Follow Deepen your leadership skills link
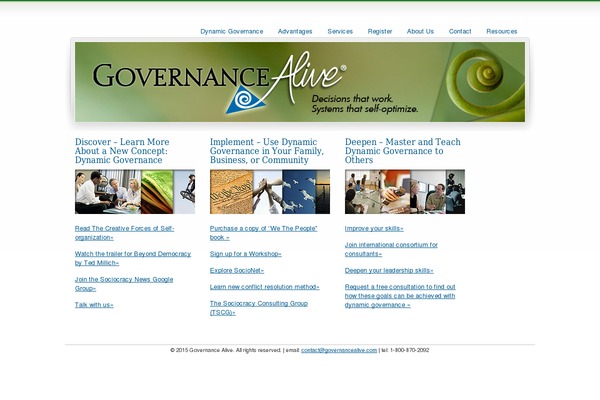This screenshot has height=400, width=600. pyautogui.click(x=389, y=270)
